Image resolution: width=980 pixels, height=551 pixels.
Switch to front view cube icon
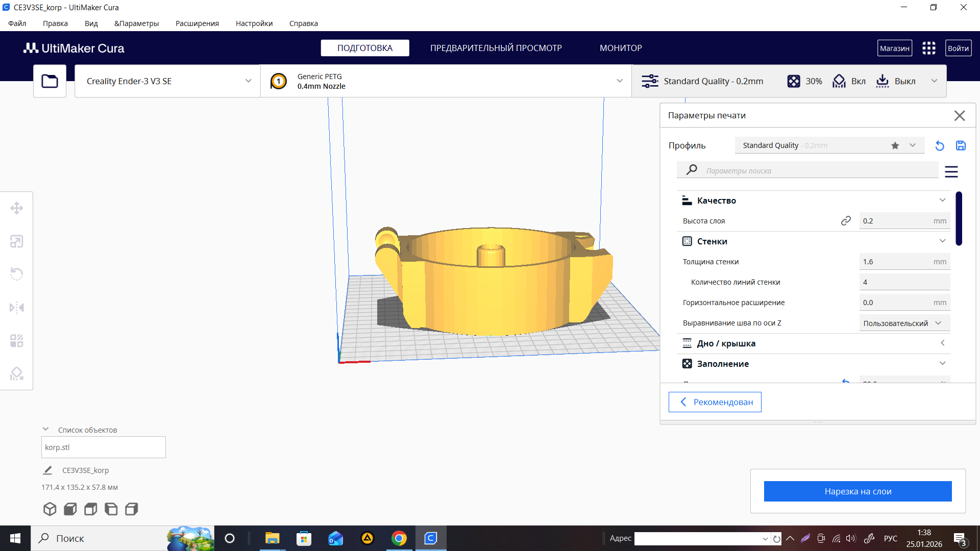tap(70, 509)
